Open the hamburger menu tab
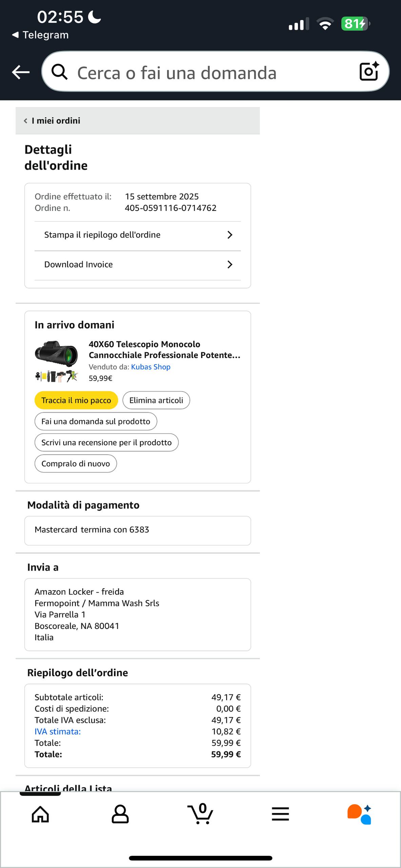The width and height of the screenshot is (401, 868). click(280, 814)
